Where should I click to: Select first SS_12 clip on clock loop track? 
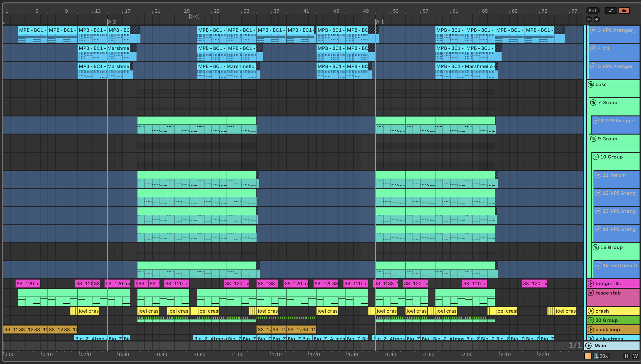pyautogui.click(x=11, y=330)
